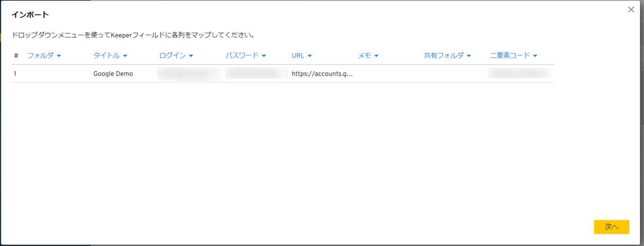
Task: Select the row number 1 cell
Action: tap(15, 74)
